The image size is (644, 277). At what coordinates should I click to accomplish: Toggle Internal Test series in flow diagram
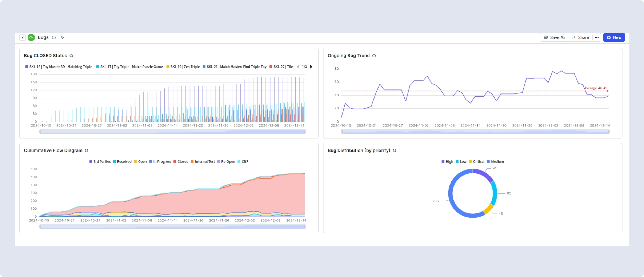click(203, 162)
